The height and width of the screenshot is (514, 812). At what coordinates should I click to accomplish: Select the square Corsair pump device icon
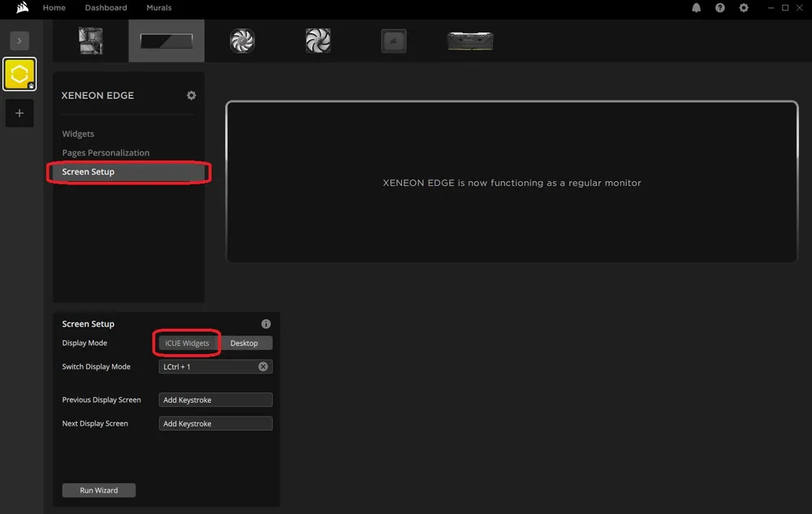(x=394, y=41)
